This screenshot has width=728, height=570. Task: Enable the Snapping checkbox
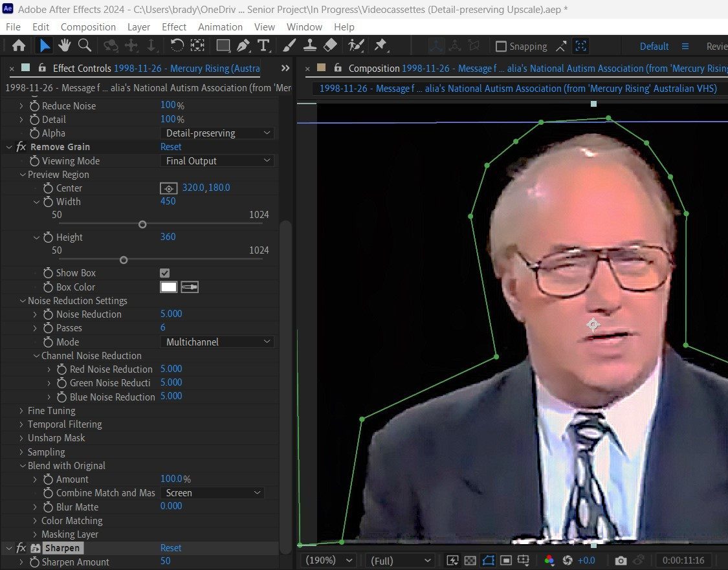click(501, 46)
